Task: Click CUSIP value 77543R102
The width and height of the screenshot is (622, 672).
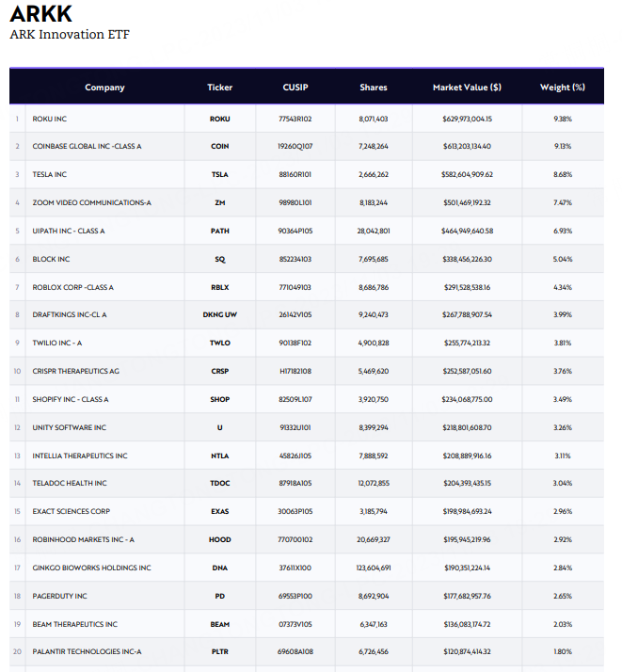Action: (x=295, y=120)
